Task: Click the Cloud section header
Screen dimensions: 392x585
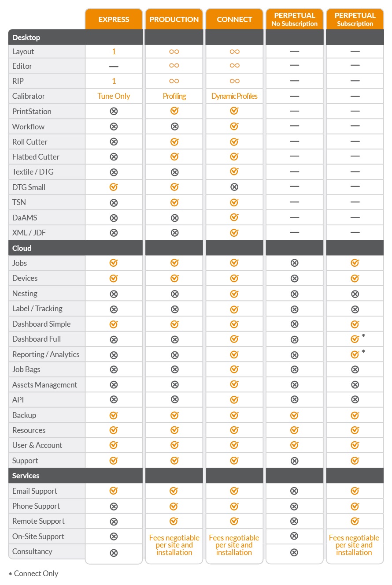Action: click(22, 248)
